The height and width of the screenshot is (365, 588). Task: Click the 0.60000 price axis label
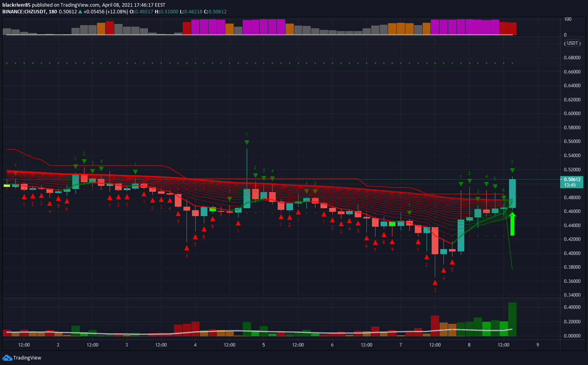tap(572, 114)
